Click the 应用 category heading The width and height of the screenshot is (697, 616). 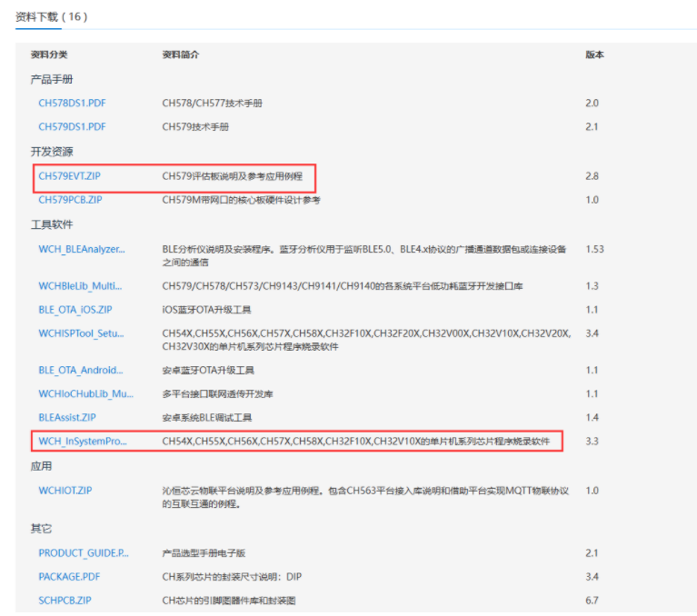click(41, 466)
